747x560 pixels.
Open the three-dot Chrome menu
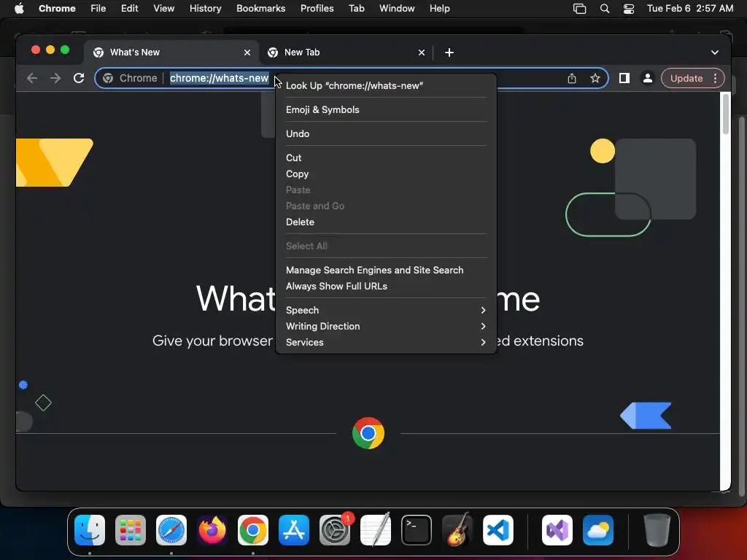[715, 78]
